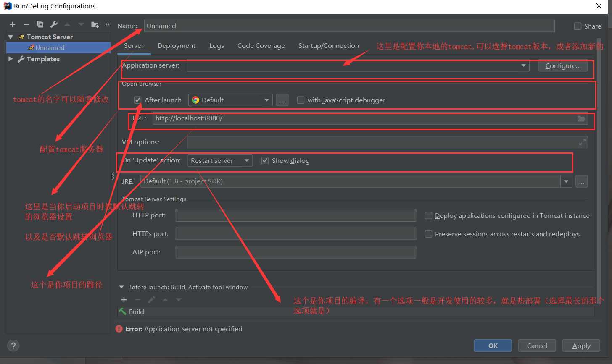Click the Name input field
Screen dimensions: 612x364
349,26
